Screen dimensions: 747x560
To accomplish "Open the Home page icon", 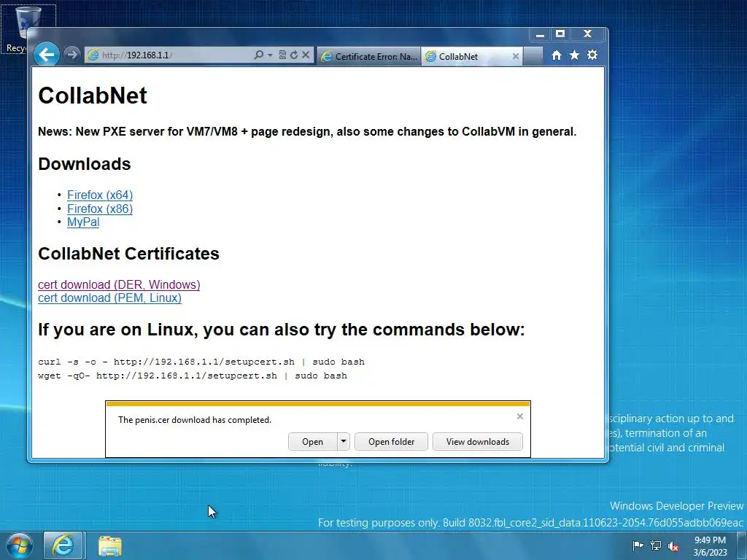I will 557,55.
